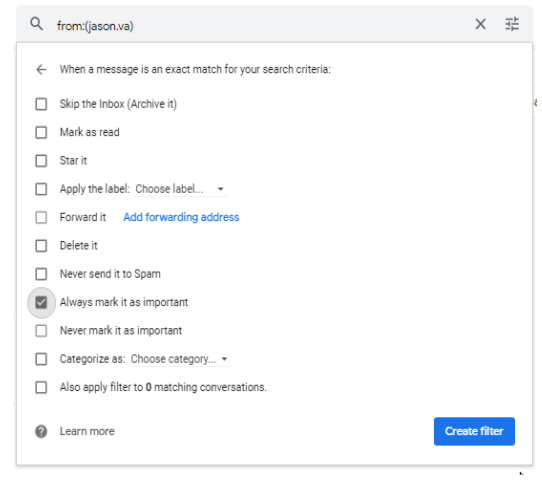Click the Create filter button
This screenshot has width=542, height=481.
[474, 431]
